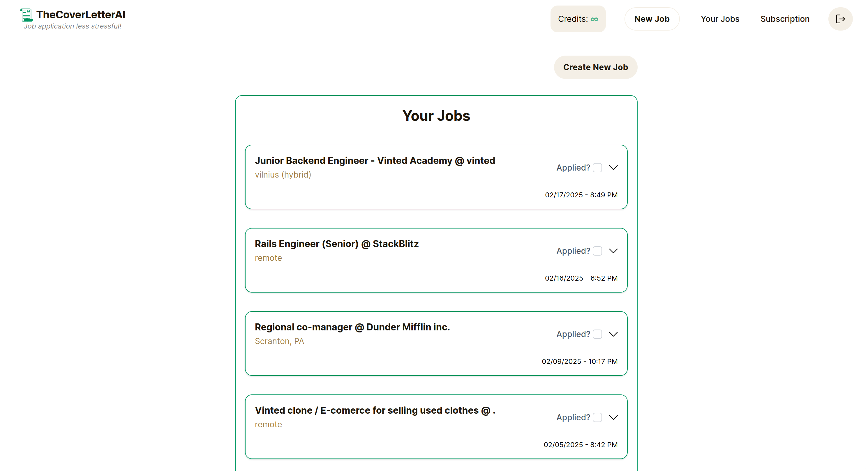Click TheCoverLetterAI site title
Viewport: 868px width, 471px height.
pos(80,15)
